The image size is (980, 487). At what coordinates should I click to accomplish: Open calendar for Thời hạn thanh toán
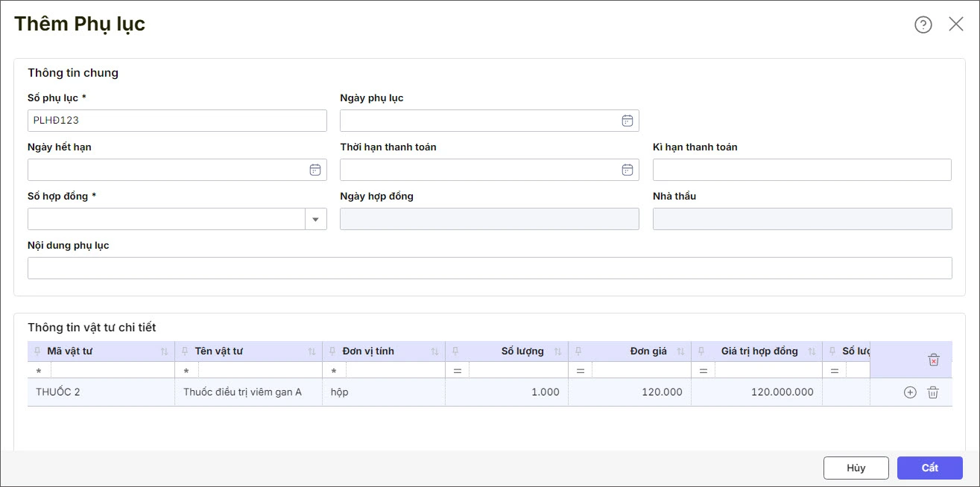(627, 170)
